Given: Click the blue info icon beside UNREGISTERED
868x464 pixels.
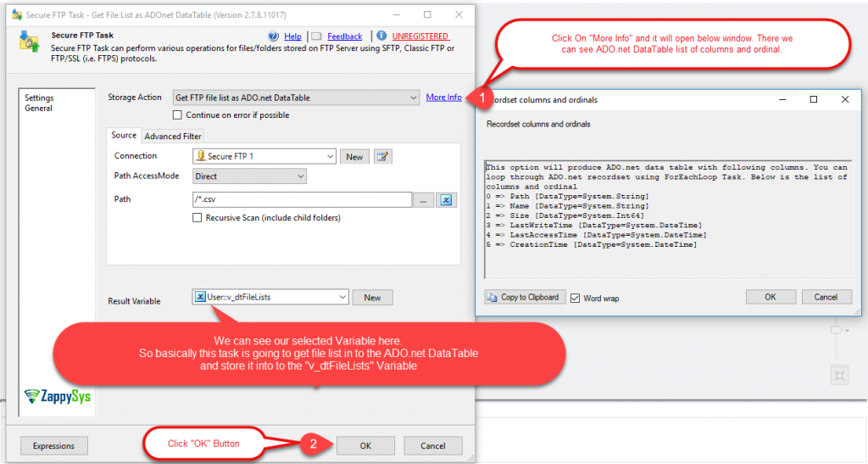Looking at the screenshot, I should 382,36.
